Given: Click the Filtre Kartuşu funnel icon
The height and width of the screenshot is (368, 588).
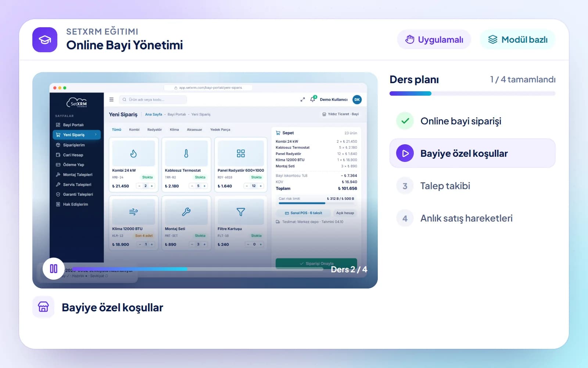Looking at the screenshot, I should point(241,212).
